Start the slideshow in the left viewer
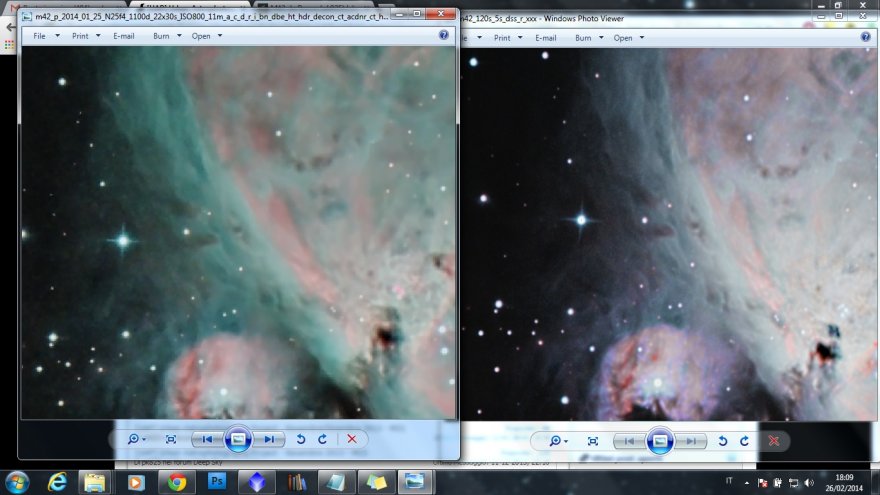Screen dimensions: 880x495 click(238, 439)
